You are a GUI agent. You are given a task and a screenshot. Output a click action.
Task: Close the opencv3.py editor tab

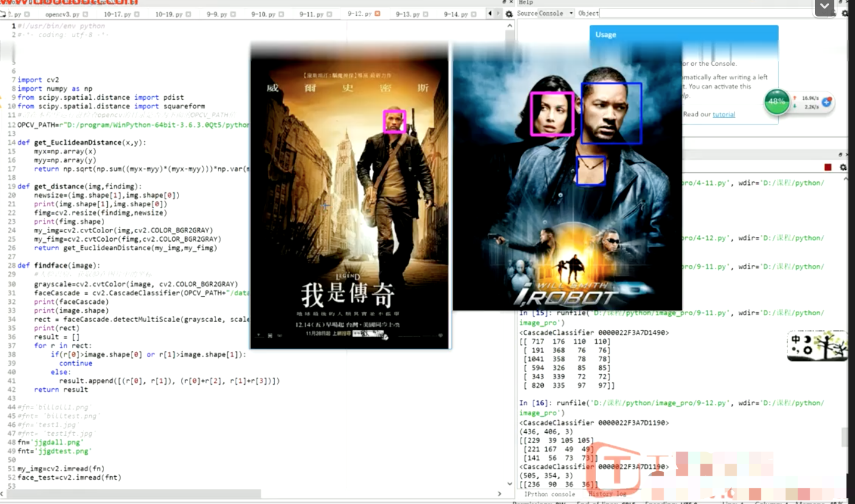(85, 14)
